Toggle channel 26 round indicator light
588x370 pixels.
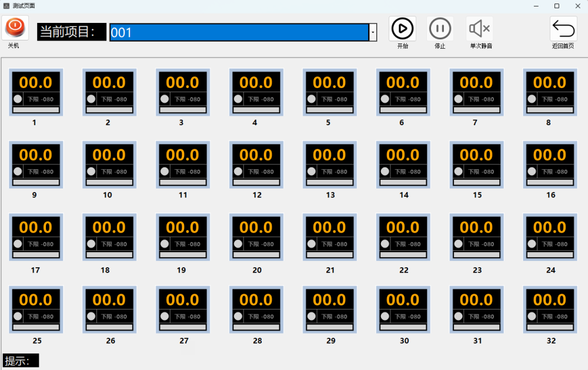click(91, 316)
